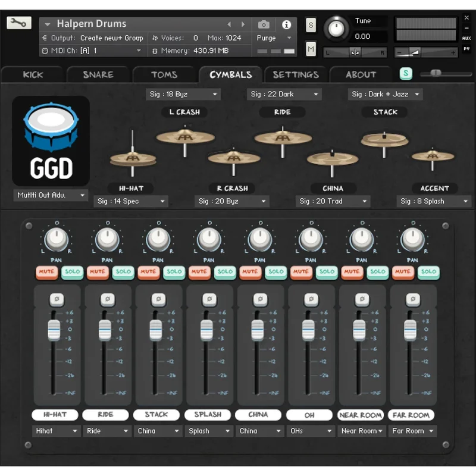Screen dimensions: 476x476
Task: Adjust the Hi-Hat volume fader
Action: [54, 330]
